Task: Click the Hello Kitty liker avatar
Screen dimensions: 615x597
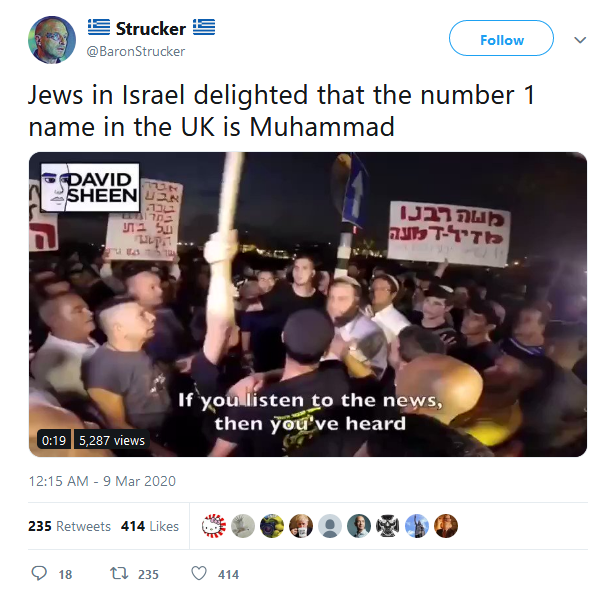Action: [214, 526]
